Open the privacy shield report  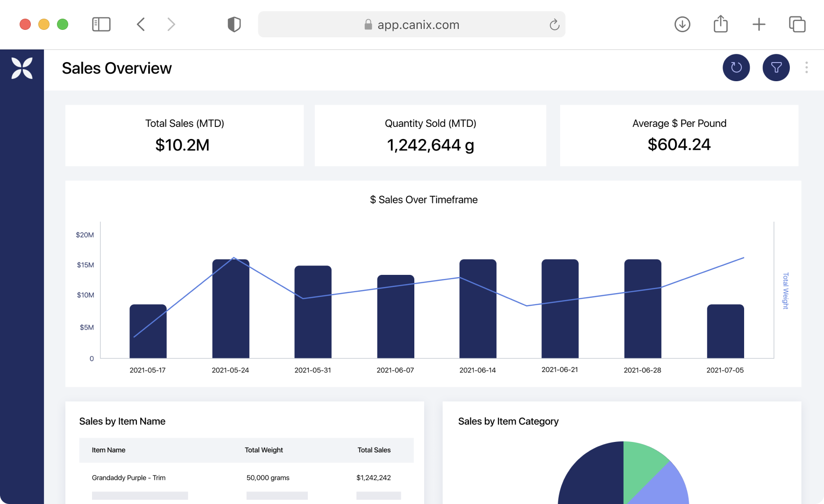tap(234, 24)
